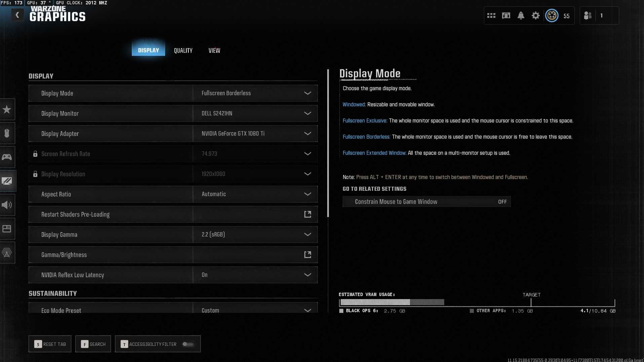Click the player level 55 text
The height and width of the screenshot is (362, 644).
[567, 16]
